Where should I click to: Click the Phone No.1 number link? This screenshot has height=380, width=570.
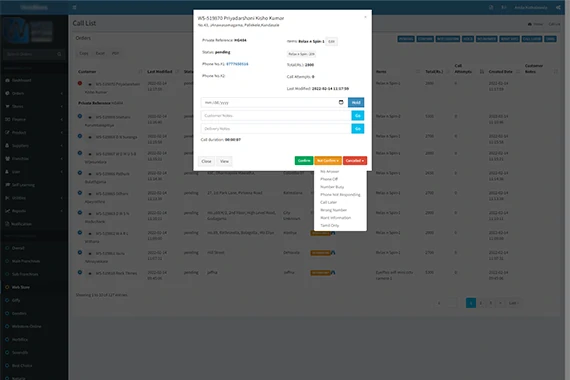tap(237, 64)
